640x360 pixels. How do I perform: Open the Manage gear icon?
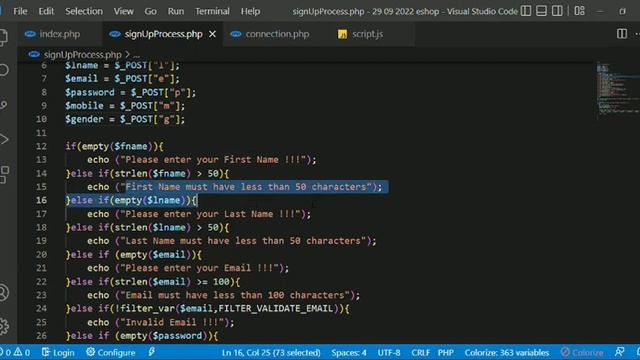[x=4, y=327]
